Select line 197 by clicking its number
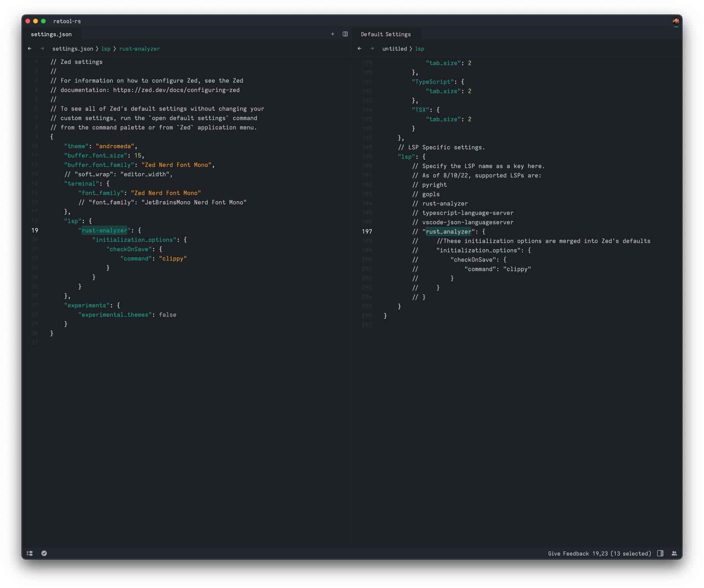The height and width of the screenshot is (588, 704). click(x=367, y=231)
